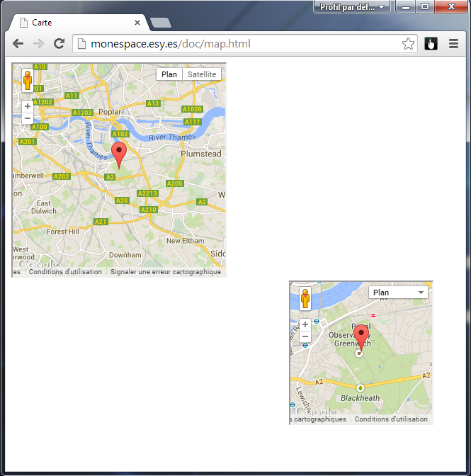Pick the Street View pegman on large map
This screenshot has width=471, height=476.
coord(28,81)
